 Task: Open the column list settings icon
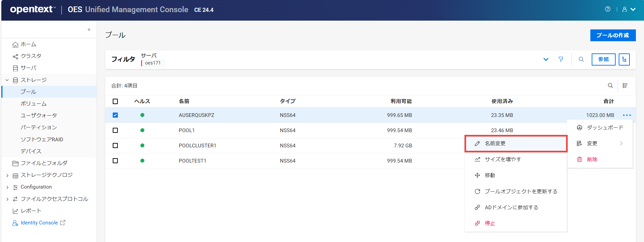[625, 86]
